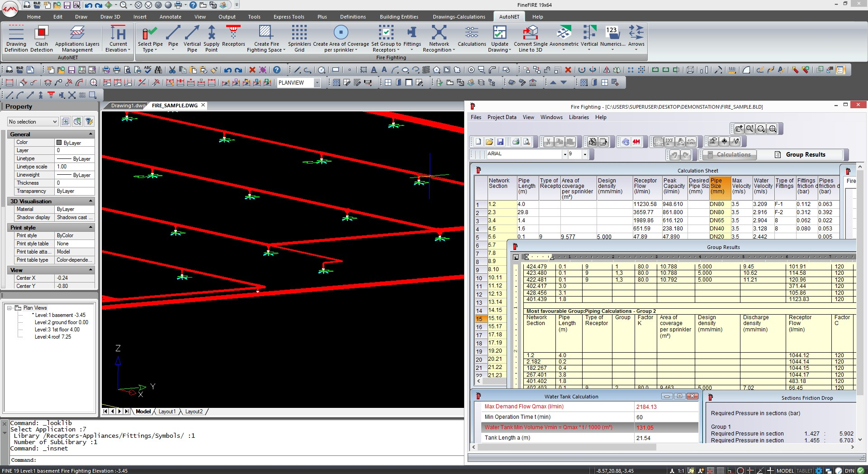Click the Supply Point icon
This screenshot has width=868, height=474.
tap(211, 38)
